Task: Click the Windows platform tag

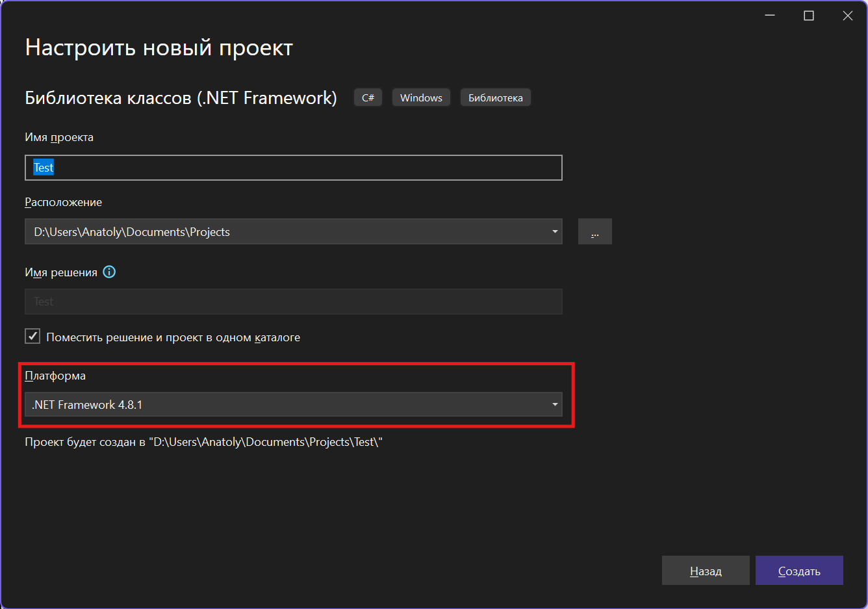Action: coord(420,97)
